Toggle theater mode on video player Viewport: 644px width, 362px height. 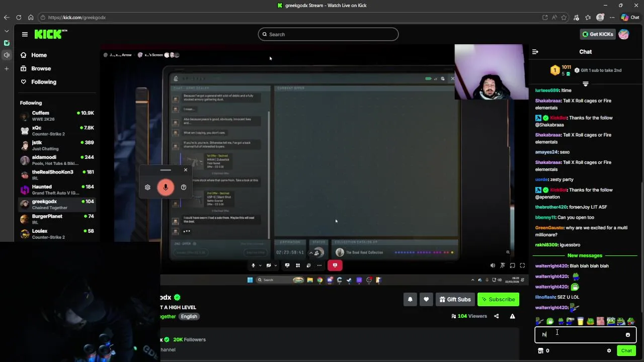tap(512, 265)
